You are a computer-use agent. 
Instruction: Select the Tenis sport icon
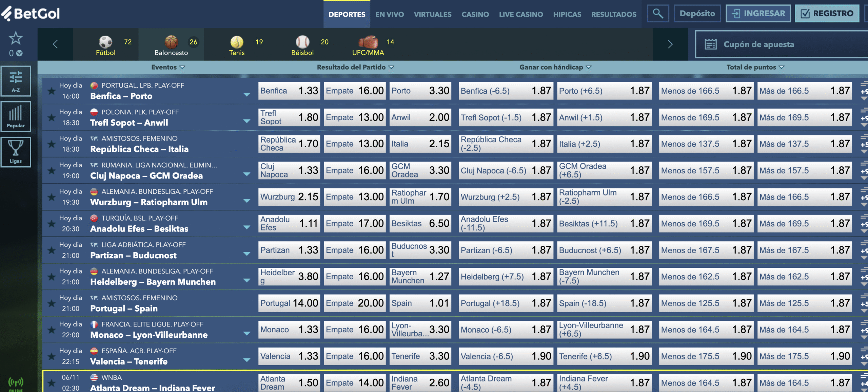tap(237, 42)
